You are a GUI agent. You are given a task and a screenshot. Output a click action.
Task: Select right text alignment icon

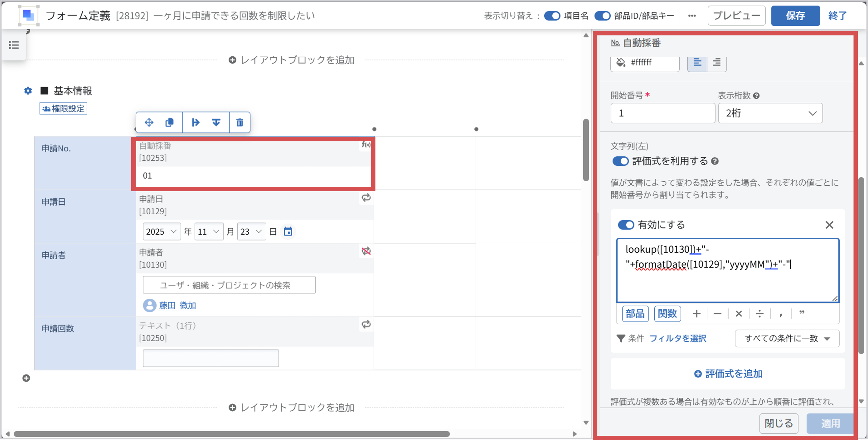(717, 62)
